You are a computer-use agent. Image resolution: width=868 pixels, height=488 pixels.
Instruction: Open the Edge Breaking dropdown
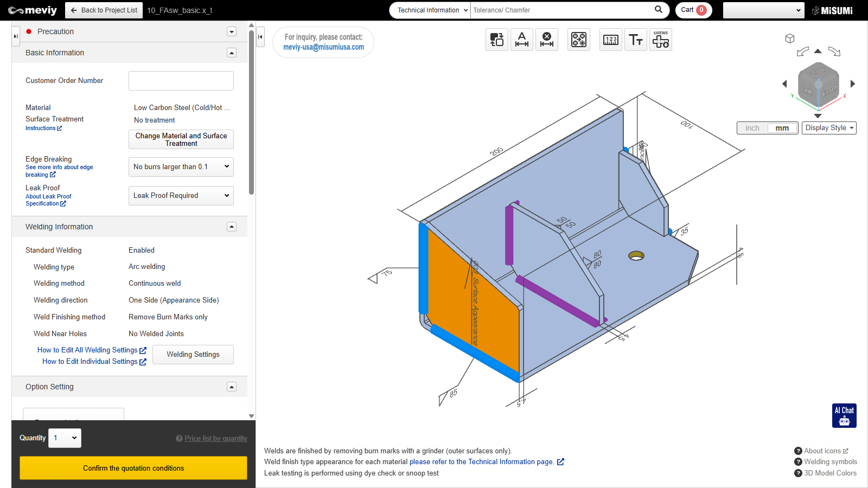(181, 167)
